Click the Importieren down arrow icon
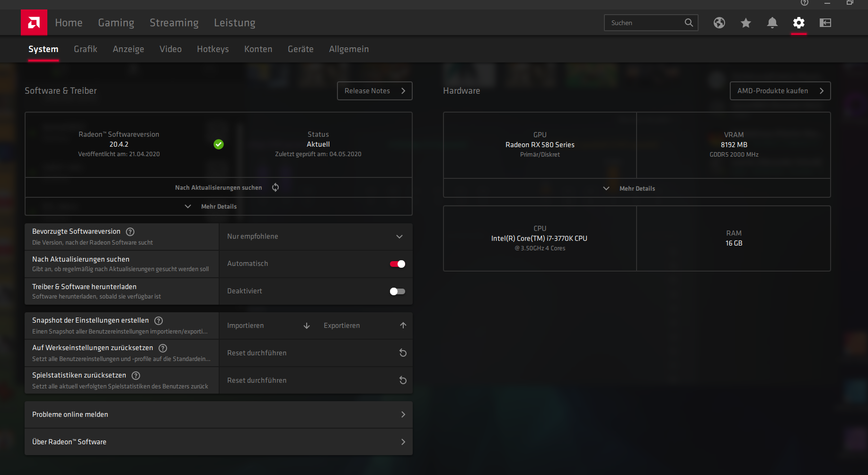The image size is (868, 475). tap(307, 325)
